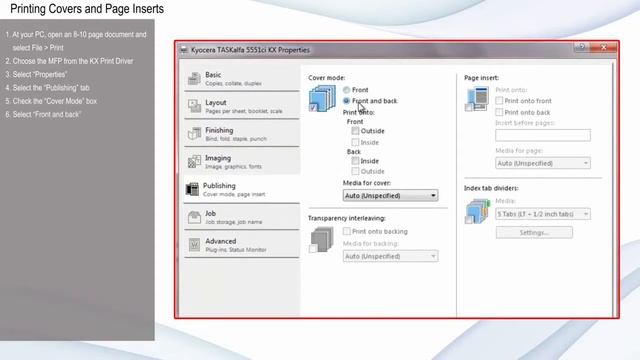Toggle the Print onto backing checkbox
Viewport: 640px width, 360px height.
coord(347,231)
